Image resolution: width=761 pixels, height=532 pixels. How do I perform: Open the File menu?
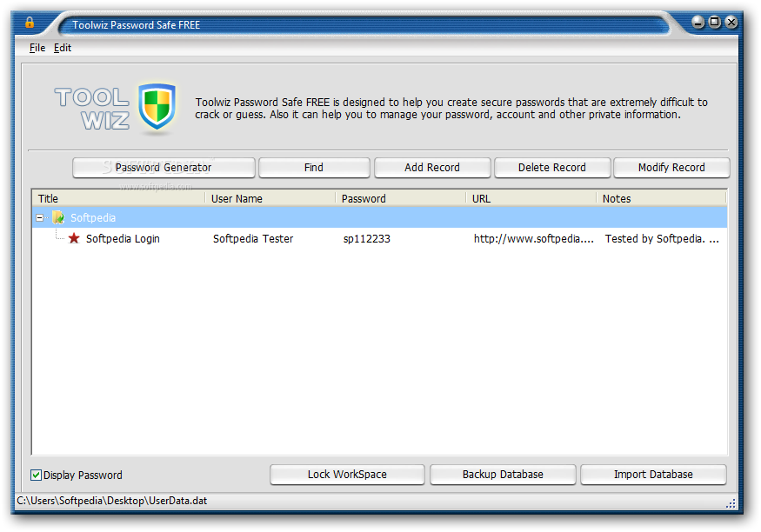tap(37, 48)
